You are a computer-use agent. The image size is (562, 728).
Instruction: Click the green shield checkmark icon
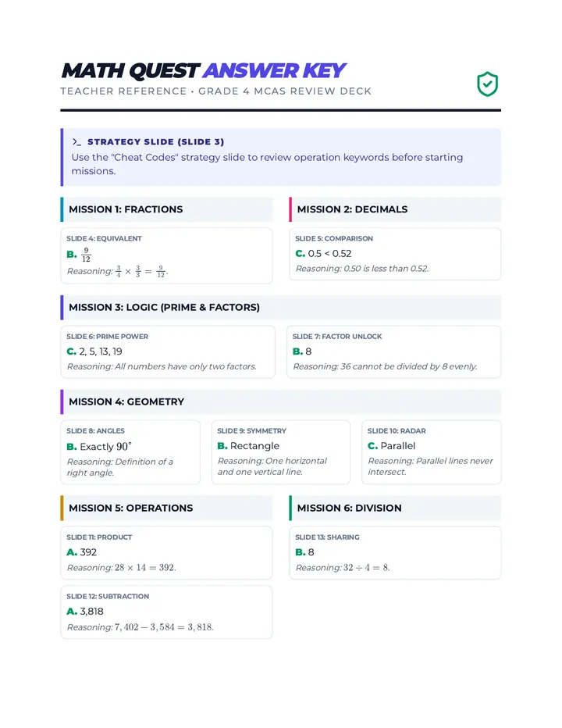(x=487, y=84)
